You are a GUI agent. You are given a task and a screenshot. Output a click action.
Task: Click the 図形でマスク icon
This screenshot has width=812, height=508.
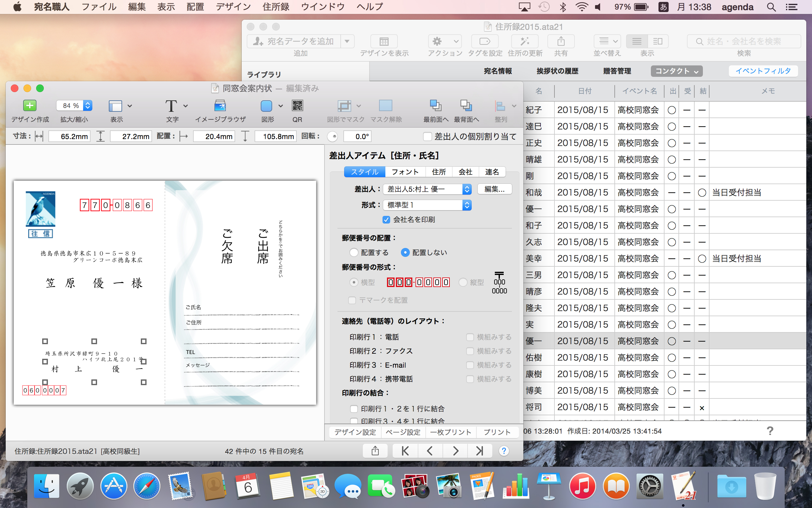[x=344, y=106]
